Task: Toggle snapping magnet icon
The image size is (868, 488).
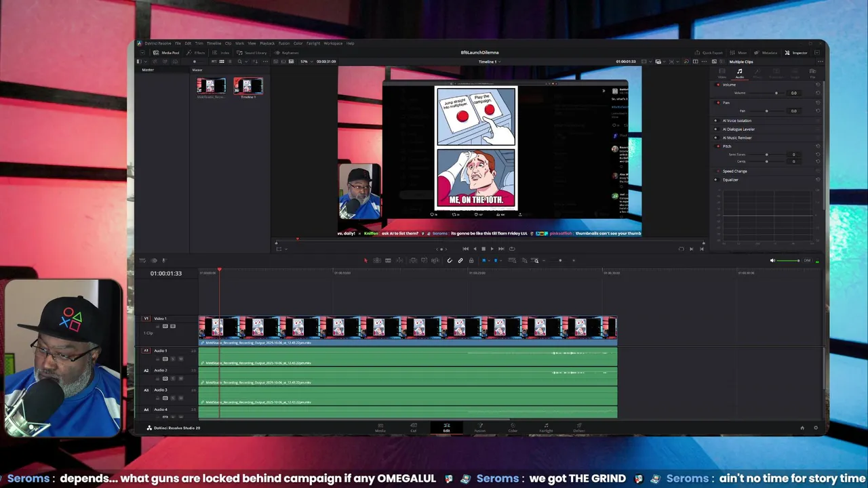Action: 450,260
